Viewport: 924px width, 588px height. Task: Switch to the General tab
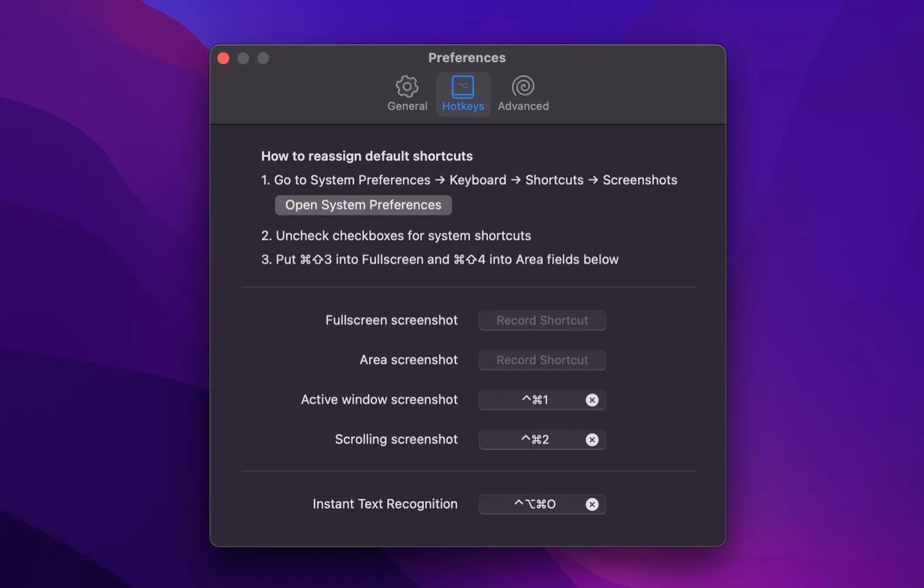pyautogui.click(x=407, y=94)
